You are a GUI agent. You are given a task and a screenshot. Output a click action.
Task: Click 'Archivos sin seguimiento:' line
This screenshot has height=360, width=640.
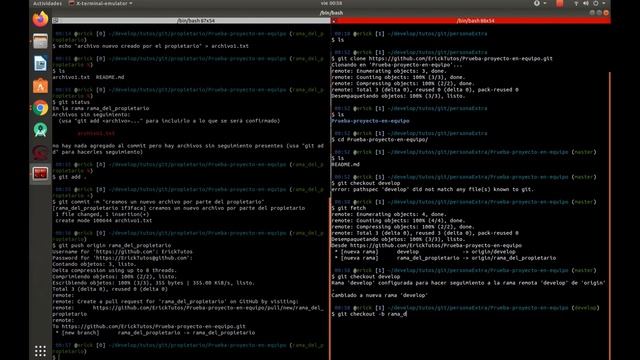90,115
